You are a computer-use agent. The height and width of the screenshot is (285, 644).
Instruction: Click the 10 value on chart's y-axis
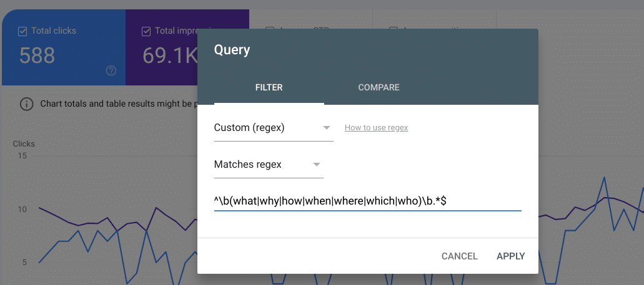click(x=21, y=209)
